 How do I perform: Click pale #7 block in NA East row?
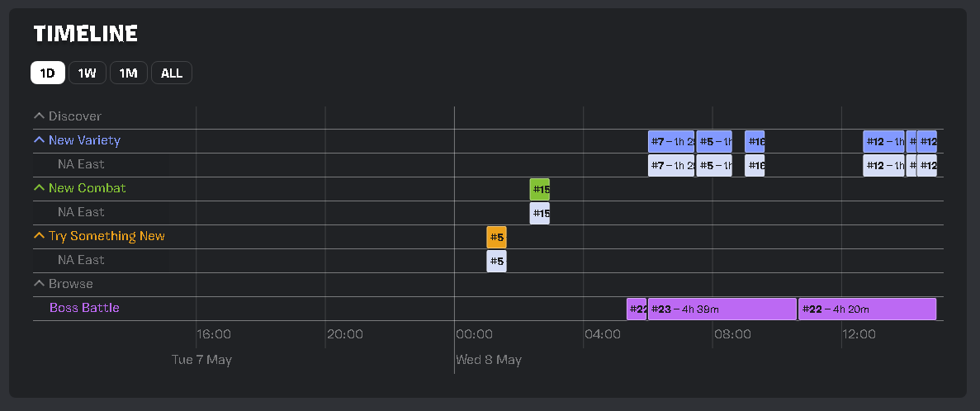click(671, 166)
